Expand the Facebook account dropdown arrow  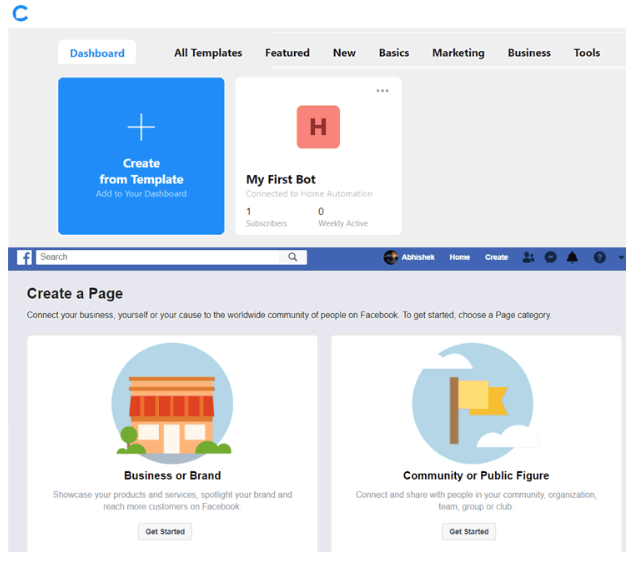pyautogui.click(x=619, y=257)
